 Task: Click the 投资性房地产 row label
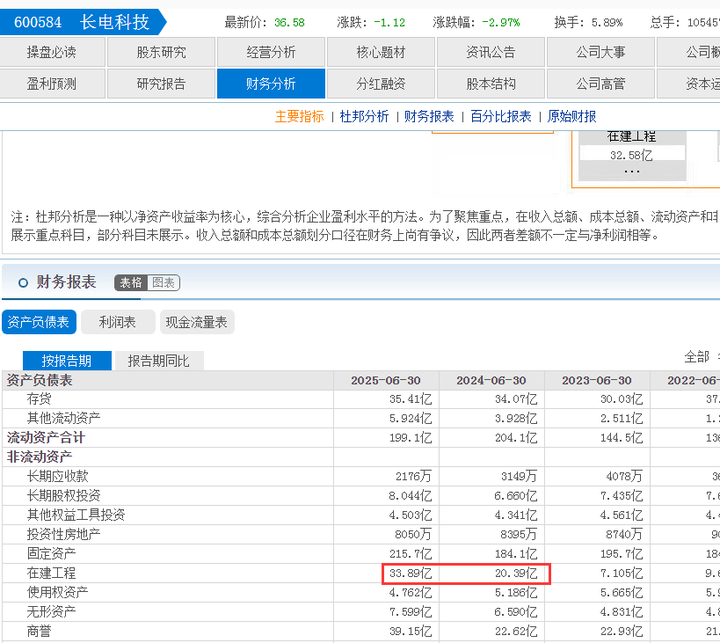(x=63, y=534)
